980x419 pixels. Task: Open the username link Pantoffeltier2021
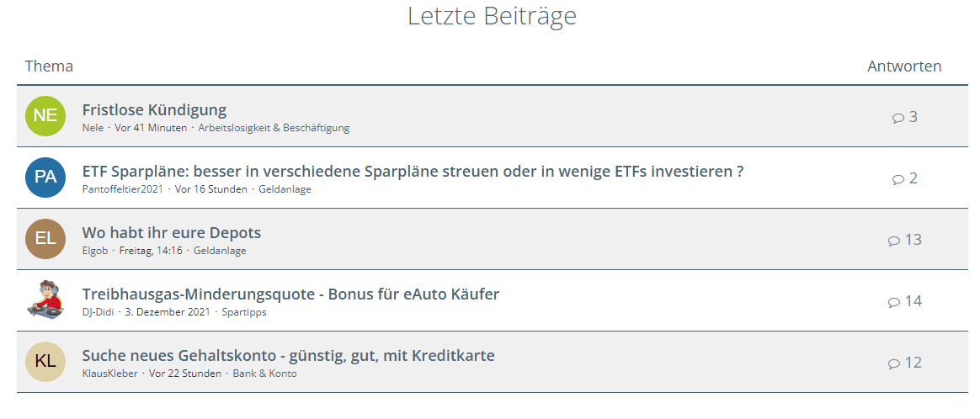click(123, 189)
